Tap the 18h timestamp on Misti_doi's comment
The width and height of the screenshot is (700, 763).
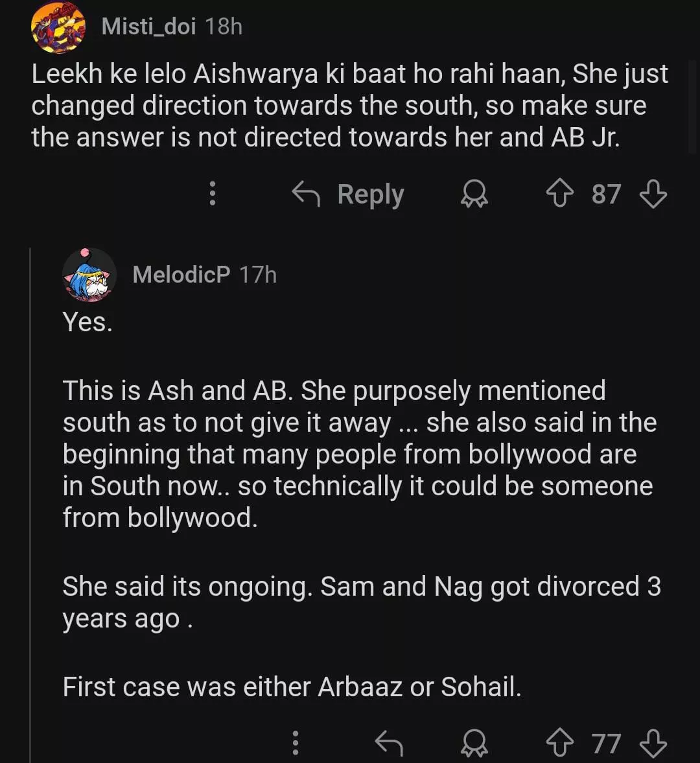(224, 27)
